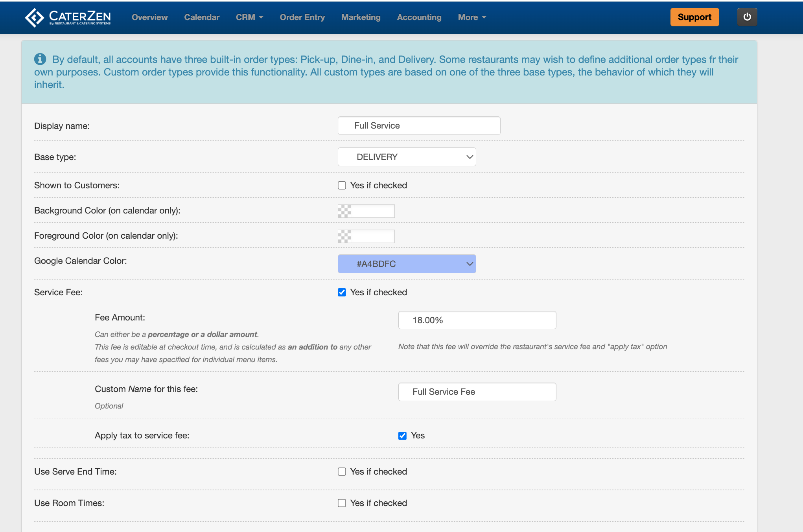803x532 pixels.
Task: Expand the More navigation menu
Action: (472, 17)
